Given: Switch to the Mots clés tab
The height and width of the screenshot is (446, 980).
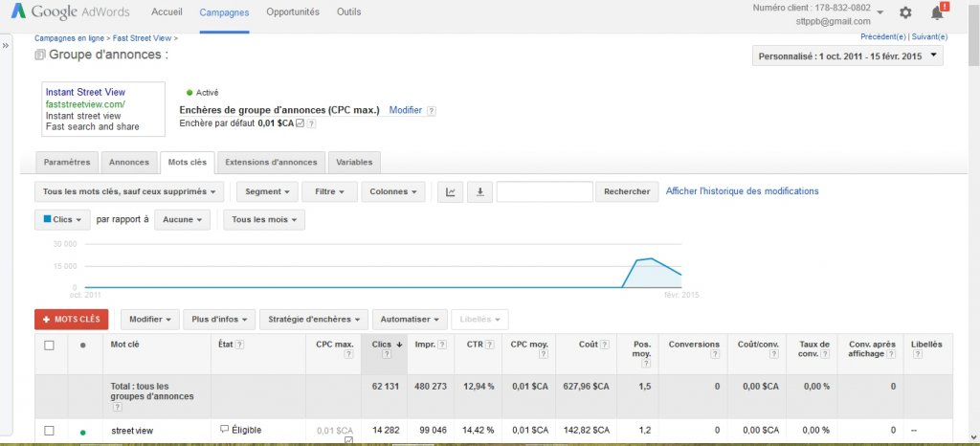Looking at the screenshot, I should pyautogui.click(x=188, y=162).
